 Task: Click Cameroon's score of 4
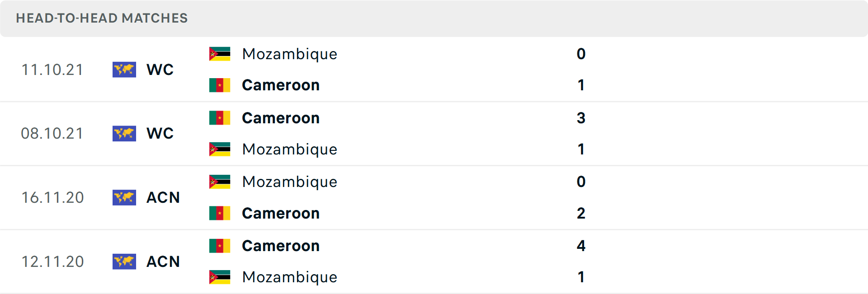coord(581,246)
